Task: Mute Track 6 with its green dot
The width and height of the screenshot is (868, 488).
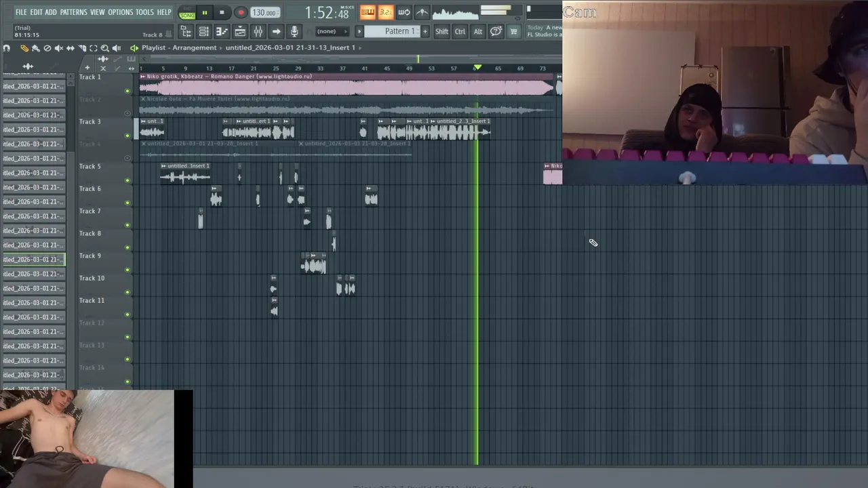Action: [127, 203]
